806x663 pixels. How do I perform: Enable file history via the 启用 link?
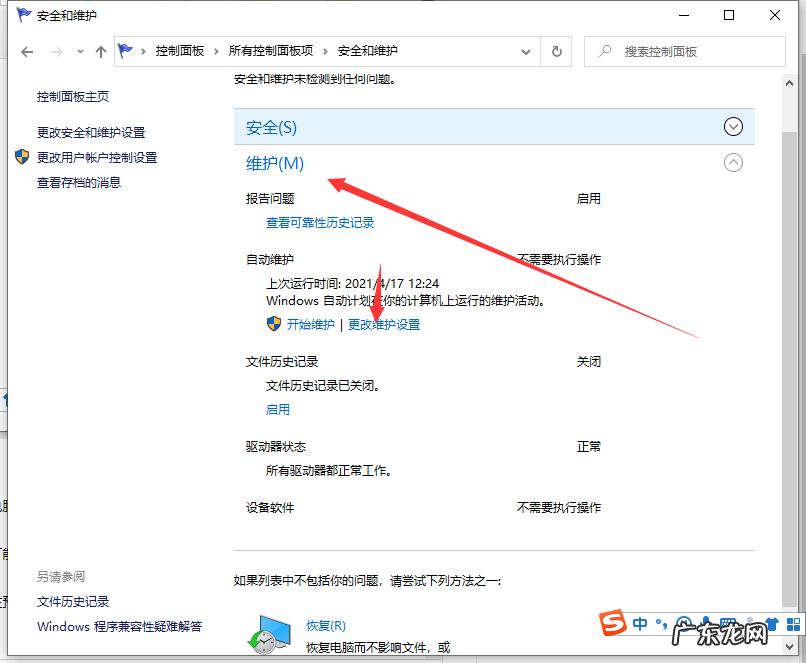[278, 409]
